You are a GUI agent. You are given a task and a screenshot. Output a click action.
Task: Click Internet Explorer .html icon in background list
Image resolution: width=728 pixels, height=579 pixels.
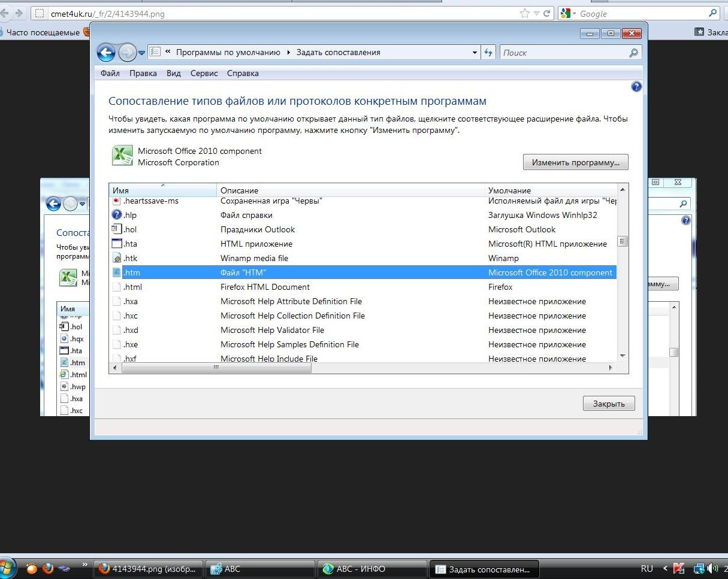(64, 375)
